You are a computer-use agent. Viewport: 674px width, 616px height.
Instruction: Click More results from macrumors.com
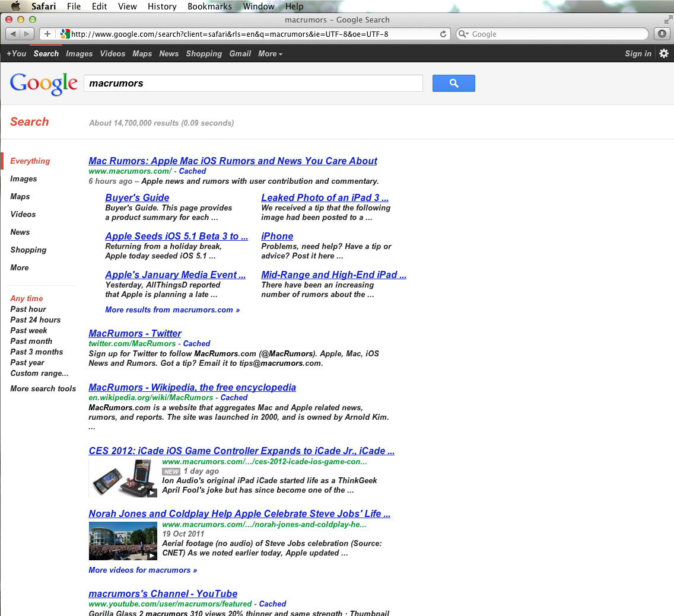tap(173, 309)
